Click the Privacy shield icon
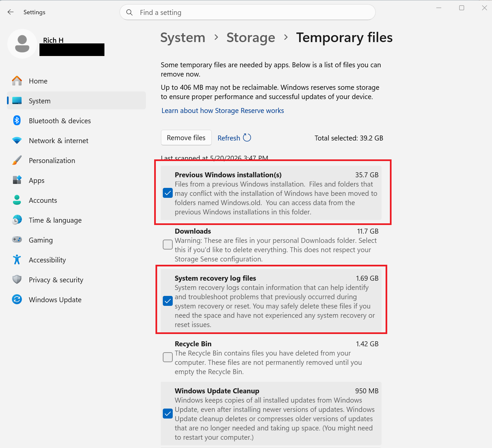Viewport: 492px width, 448px height. (17, 279)
